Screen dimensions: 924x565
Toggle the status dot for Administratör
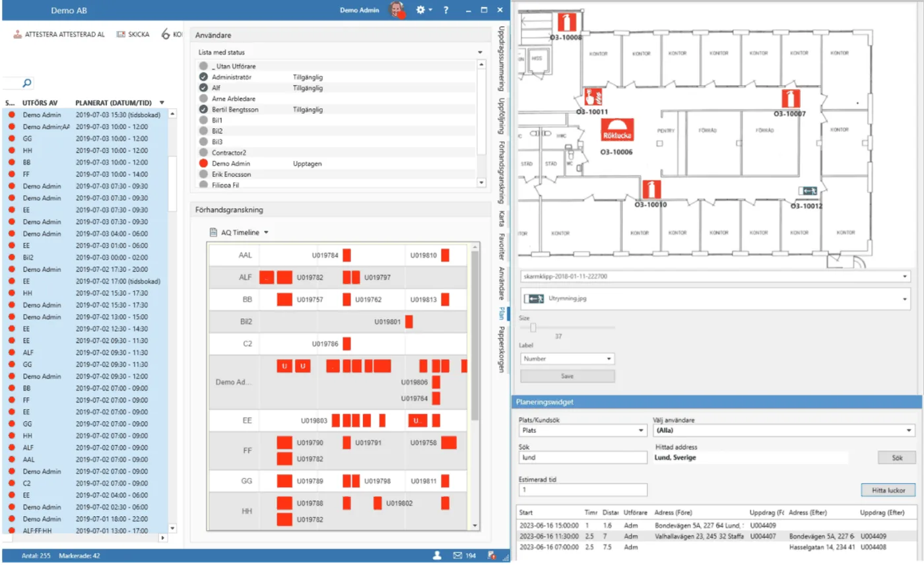click(203, 77)
